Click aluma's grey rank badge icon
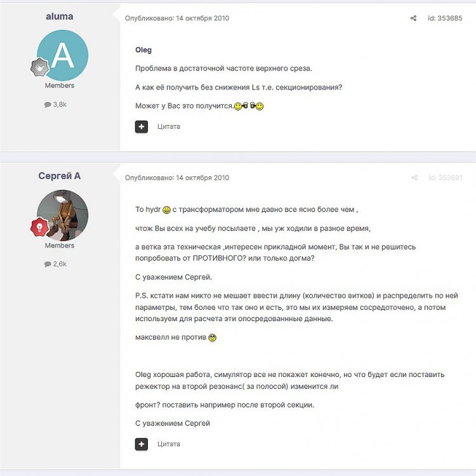The width and height of the screenshot is (476, 476). [x=39, y=67]
